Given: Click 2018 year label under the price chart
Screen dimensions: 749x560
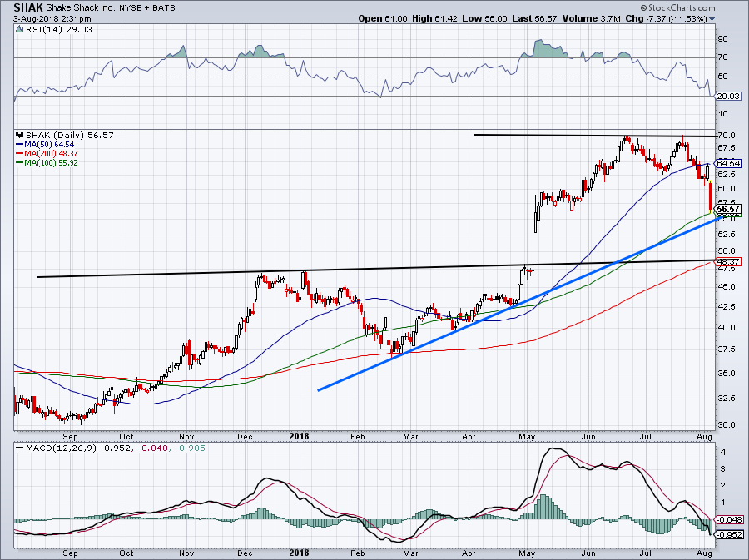Looking at the screenshot, I should tap(299, 436).
